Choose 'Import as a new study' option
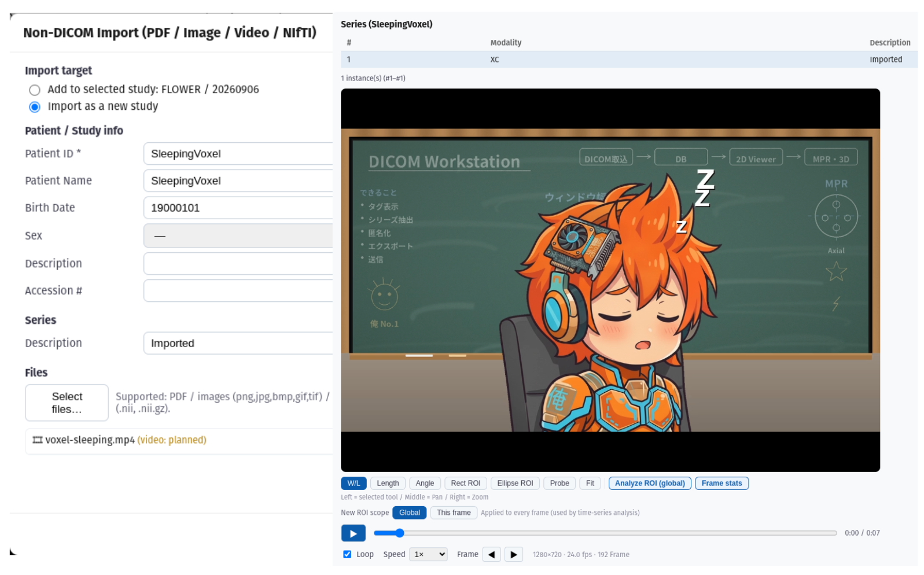The image size is (924, 575). 35,107
